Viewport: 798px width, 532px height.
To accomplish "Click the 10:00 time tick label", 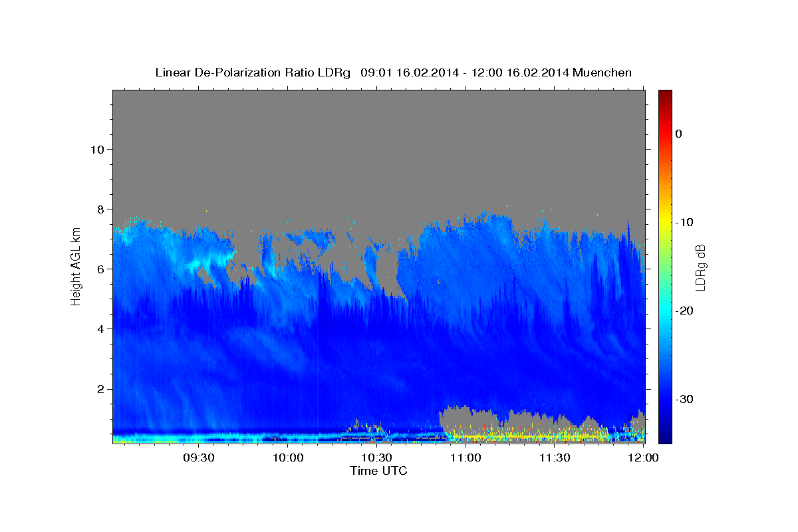I will click(288, 458).
